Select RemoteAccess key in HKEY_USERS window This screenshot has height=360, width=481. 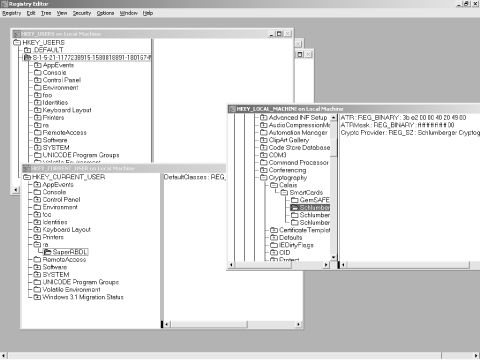[64, 132]
